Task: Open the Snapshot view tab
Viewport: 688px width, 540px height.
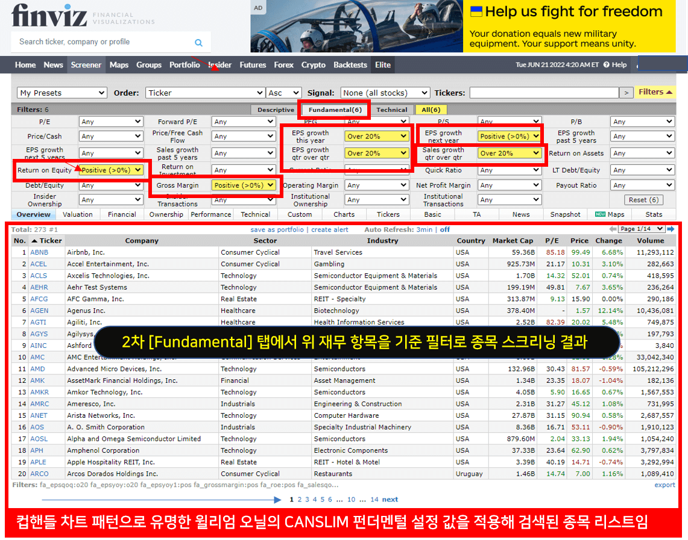Action: (x=565, y=215)
